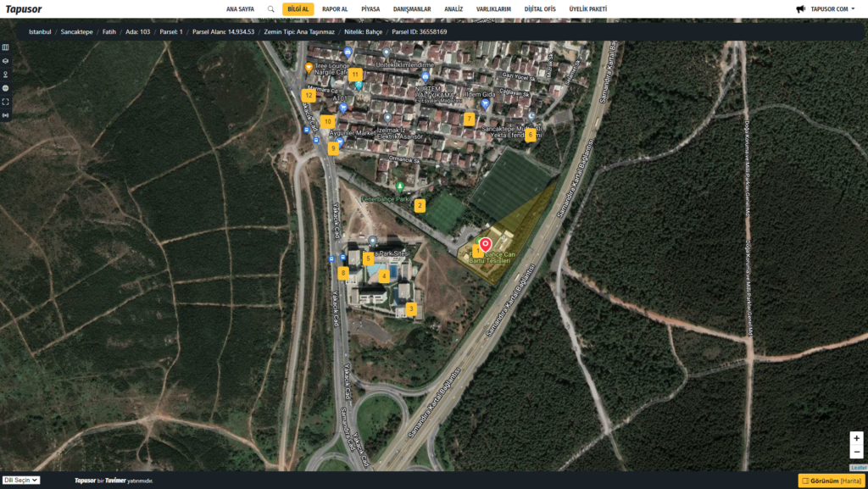The height and width of the screenshot is (489, 868).
Task: Click the fullscreen icon in left sidebar
Action: 6,102
